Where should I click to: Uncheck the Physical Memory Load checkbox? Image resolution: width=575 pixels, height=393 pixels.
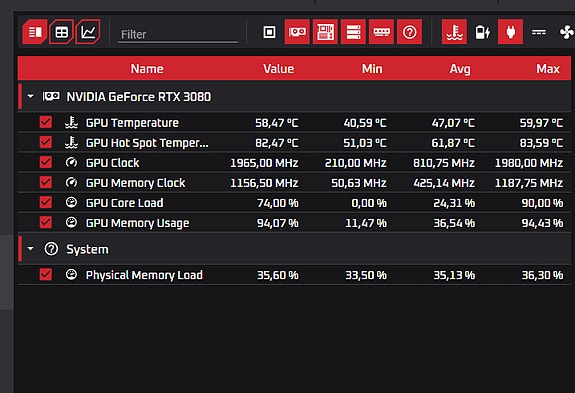46,275
